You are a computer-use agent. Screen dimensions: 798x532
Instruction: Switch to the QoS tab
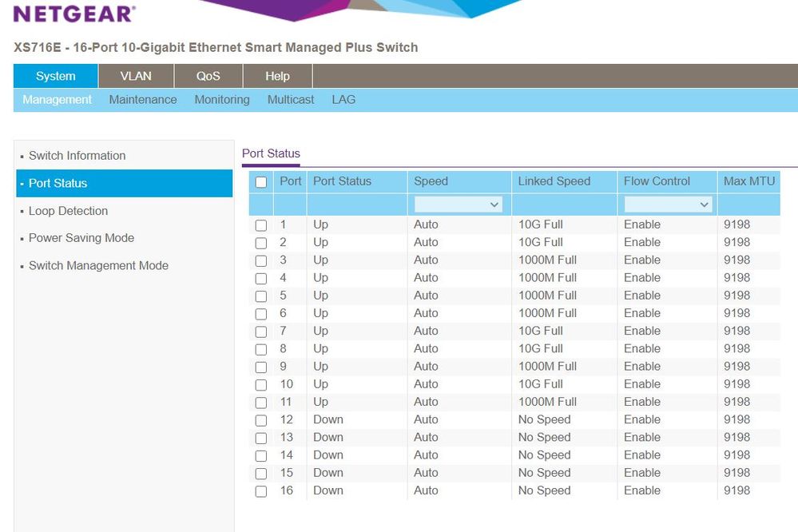click(208, 76)
